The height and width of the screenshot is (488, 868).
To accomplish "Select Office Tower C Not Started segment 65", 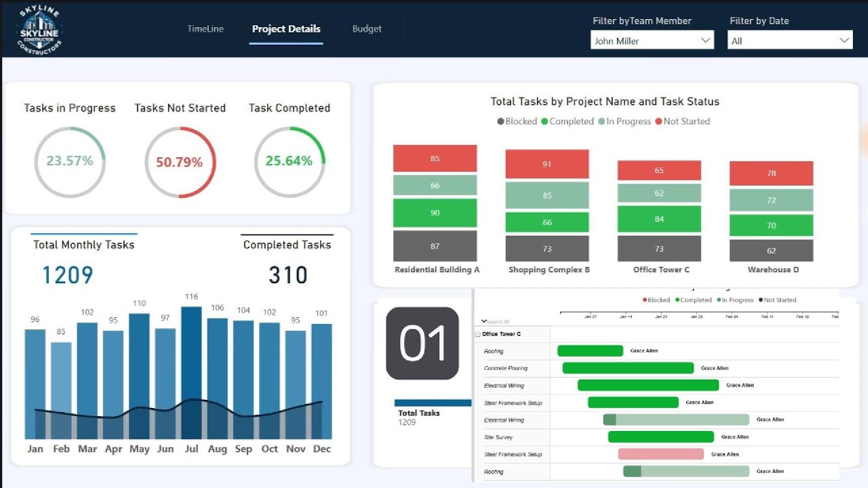I will pyautogui.click(x=659, y=171).
